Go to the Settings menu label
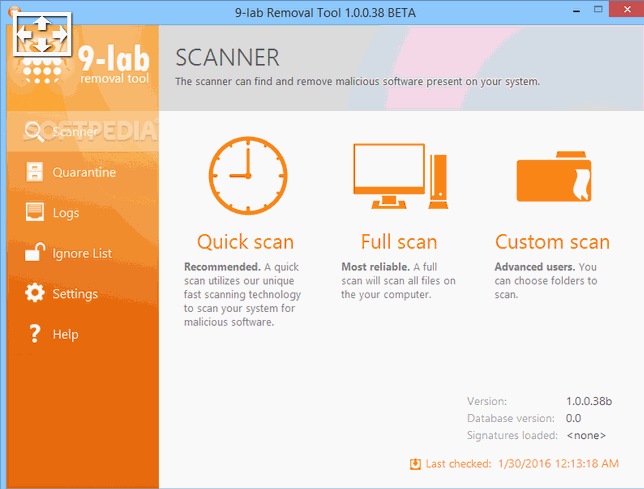 pyautogui.click(x=75, y=294)
